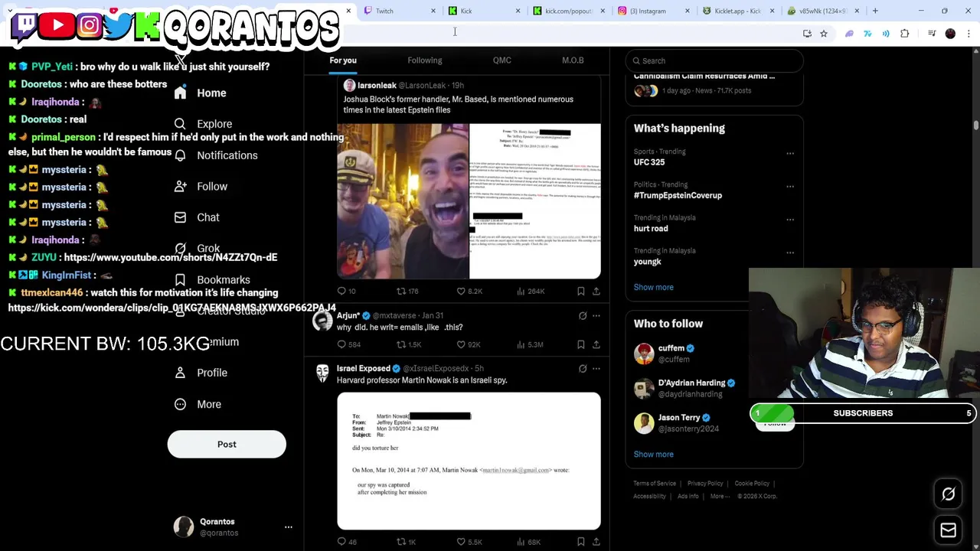Switch to the Following tab
This screenshot has width=980, height=551.
(x=425, y=60)
